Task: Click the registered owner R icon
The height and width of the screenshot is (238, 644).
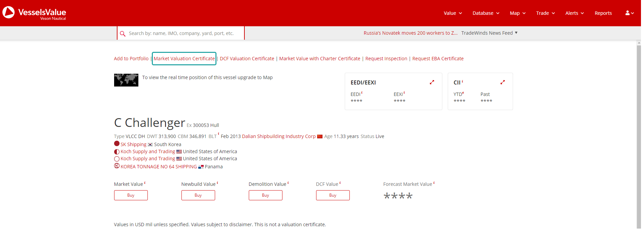Action: (117, 166)
